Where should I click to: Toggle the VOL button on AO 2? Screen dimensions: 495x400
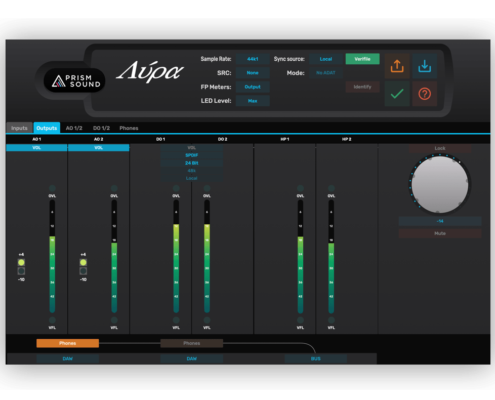pyautogui.click(x=99, y=148)
